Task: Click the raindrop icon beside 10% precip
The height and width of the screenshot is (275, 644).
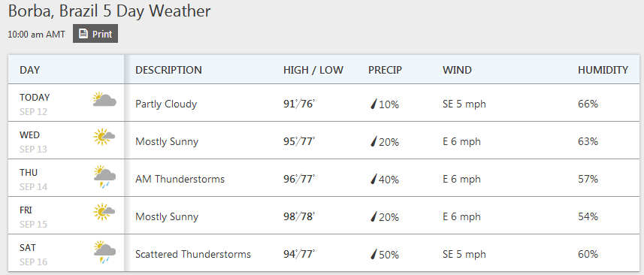Action: pyautogui.click(x=373, y=104)
